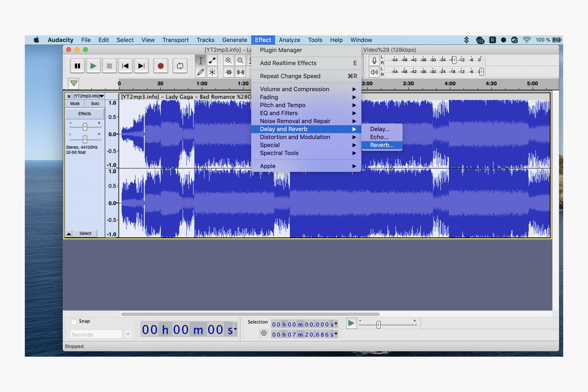Expand the Volume and Compression submenu
Image resolution: width=588 pixels, height=392 pixels.
coord(306,89)
